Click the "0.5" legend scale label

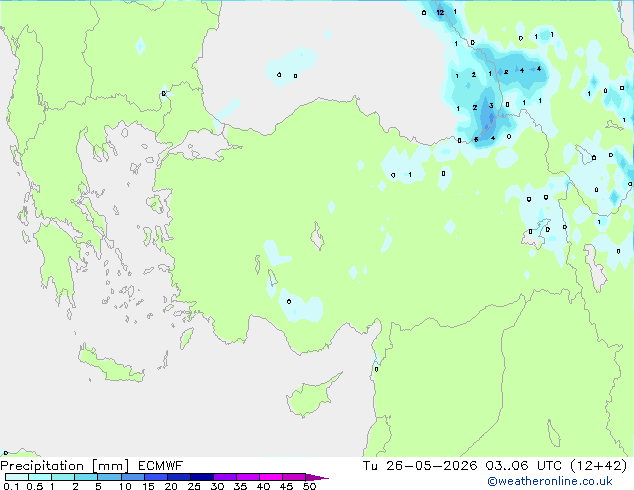click(x=34, y=486)
